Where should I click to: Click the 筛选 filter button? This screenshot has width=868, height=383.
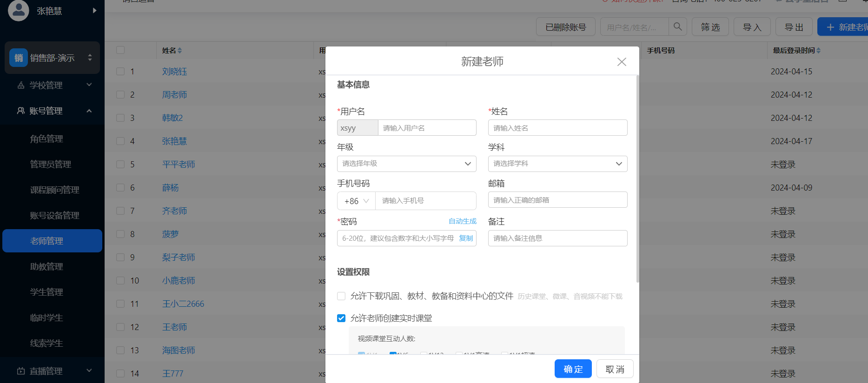click(710, 27)
